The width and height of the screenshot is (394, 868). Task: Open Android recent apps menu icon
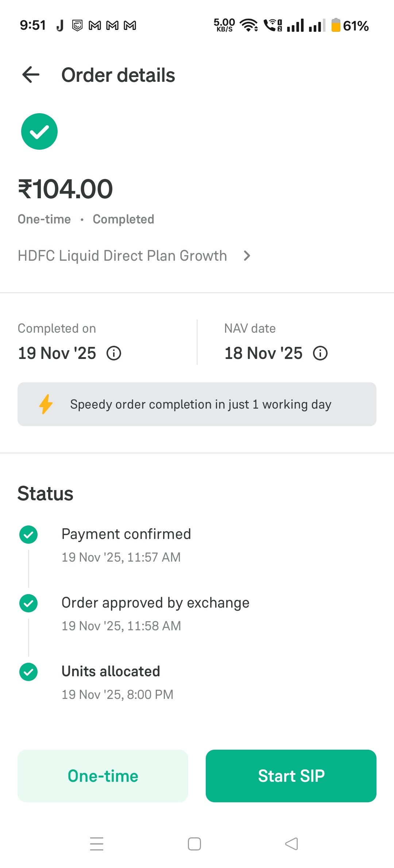97,844
